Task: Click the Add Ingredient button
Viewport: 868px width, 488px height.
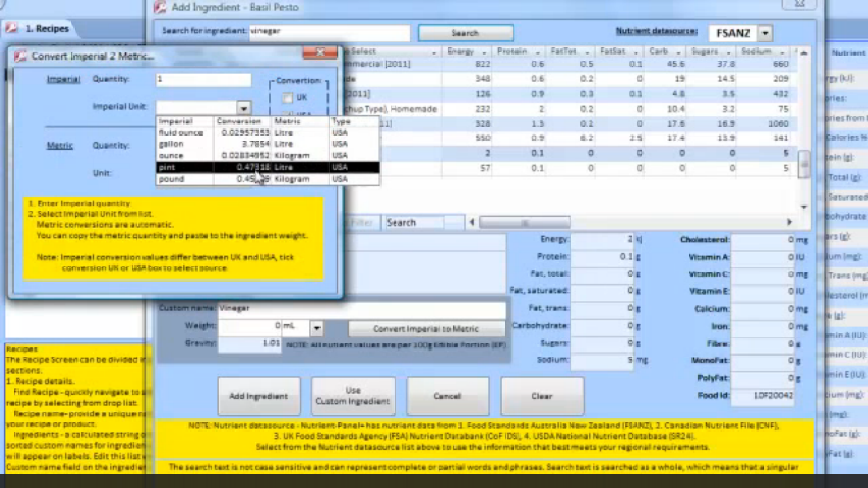Action: pos(259,396)
